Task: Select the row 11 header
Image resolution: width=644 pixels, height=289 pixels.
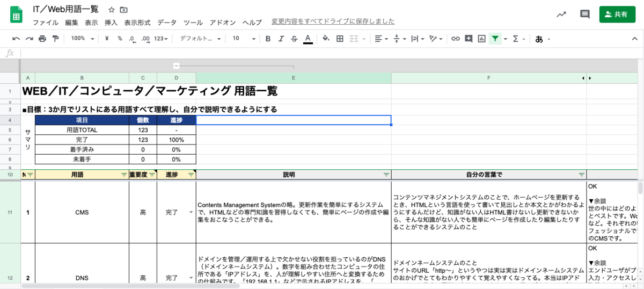Action: tap(10, 213)
